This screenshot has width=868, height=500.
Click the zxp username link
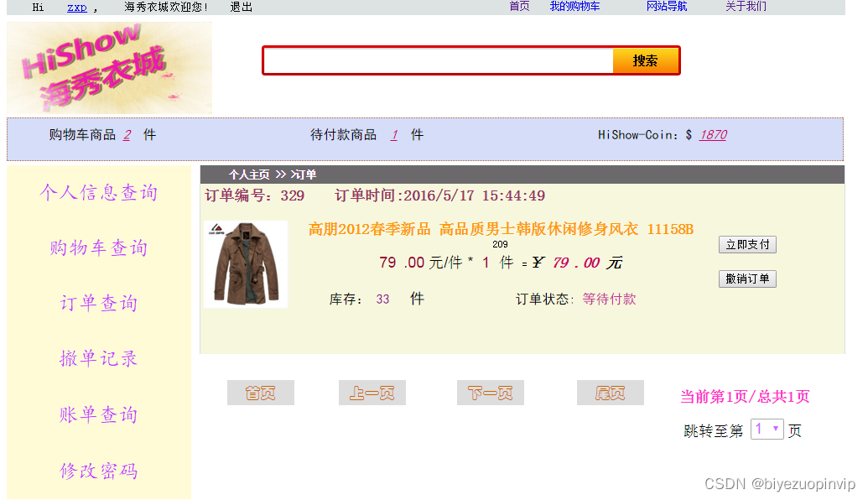click(x=77, y=8)
